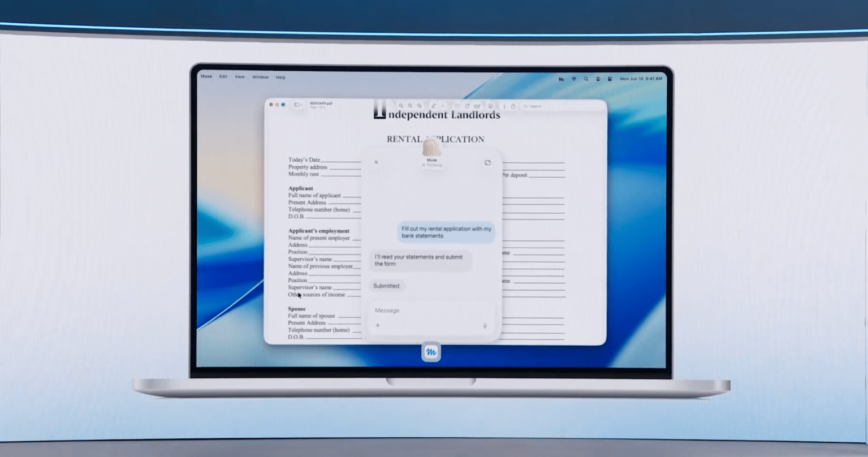
Task: Click the 'I'll read your statements' reply
Action: [x=420, y=260]
